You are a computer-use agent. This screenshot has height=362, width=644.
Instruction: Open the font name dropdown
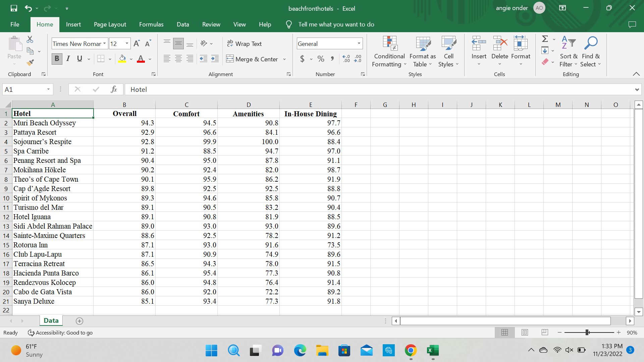tap(105, 44)
